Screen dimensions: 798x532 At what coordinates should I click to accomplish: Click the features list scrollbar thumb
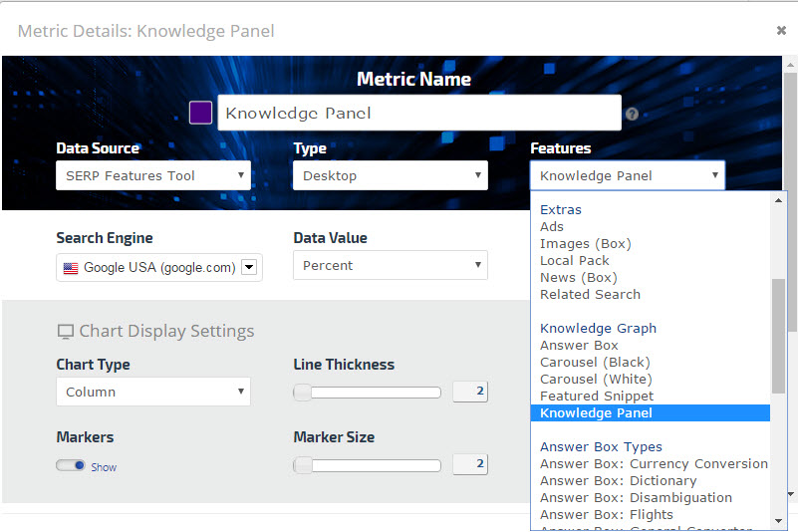pyautogui.click(x=779, y=336)
